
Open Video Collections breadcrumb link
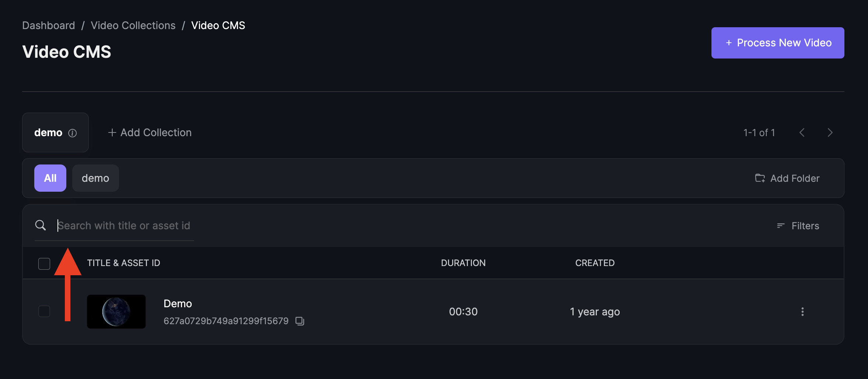coord(133,25)
